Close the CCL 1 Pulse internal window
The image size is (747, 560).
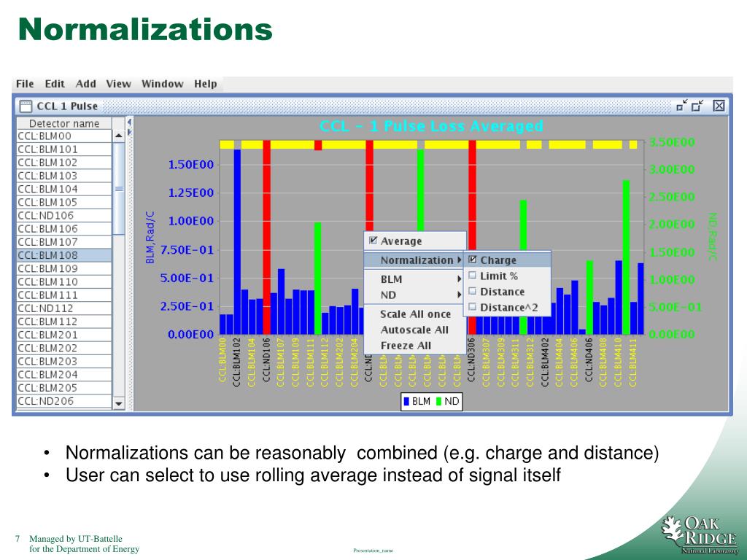tap(719, 105)
